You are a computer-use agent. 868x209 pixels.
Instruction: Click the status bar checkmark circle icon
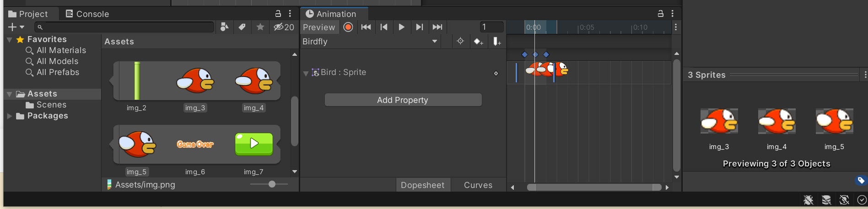862,200
